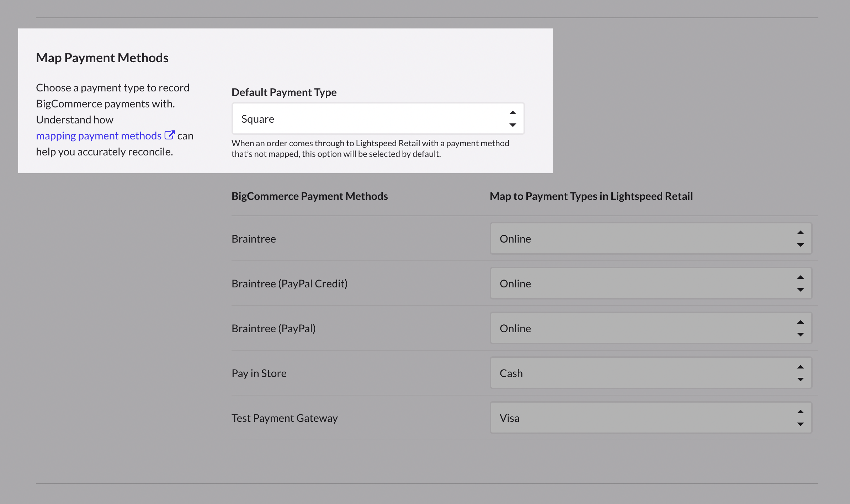Click the external-link icon beside mapping payment methods
850x504 pixels.
pos(170,135)
